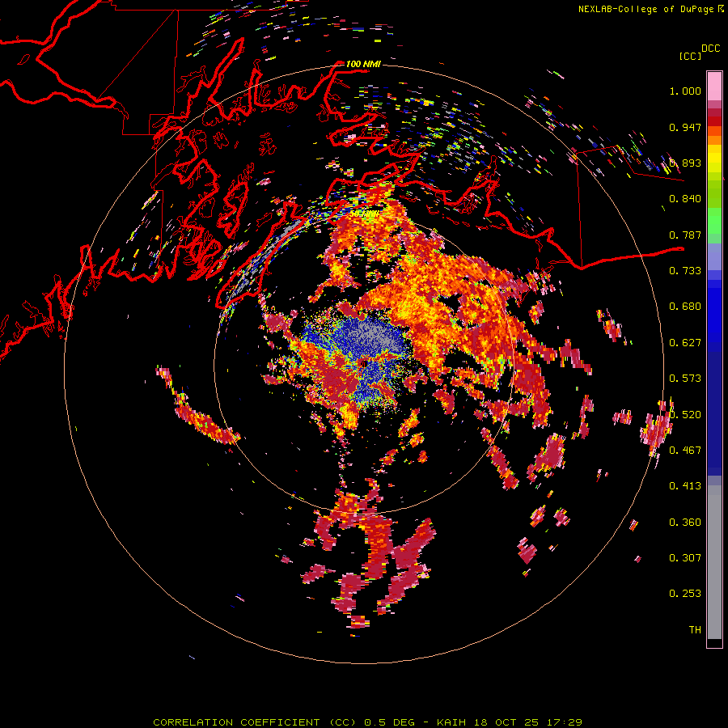
Task: Select the 0.413 legend value
Action: 685,486
